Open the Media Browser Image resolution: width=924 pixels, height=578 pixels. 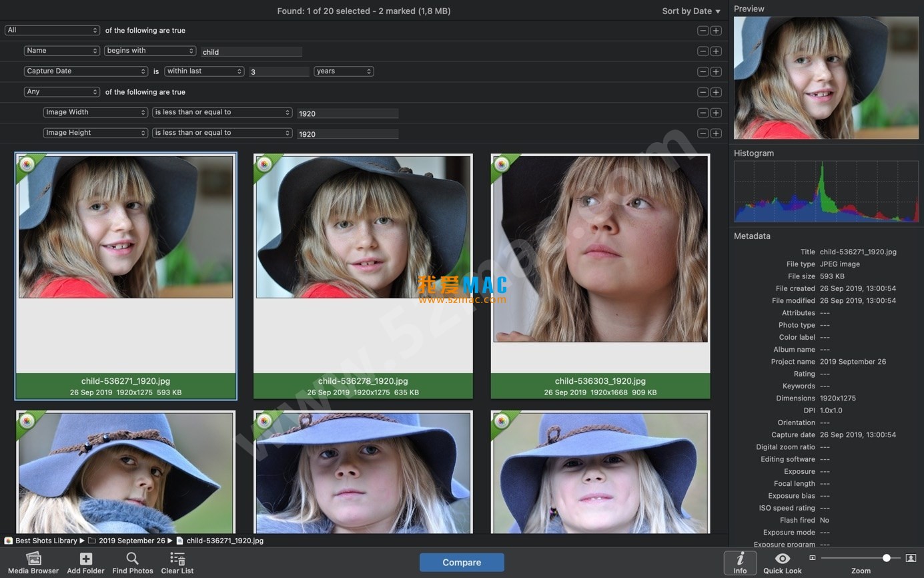tap(33, 559)
